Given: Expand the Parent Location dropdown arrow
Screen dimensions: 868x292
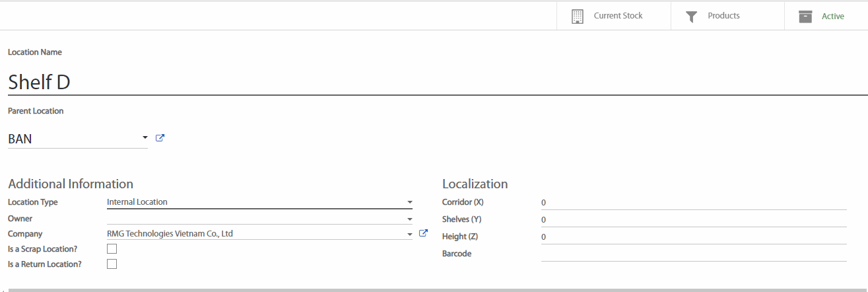Looking at the screenshot, I should [x=145, y=138].
